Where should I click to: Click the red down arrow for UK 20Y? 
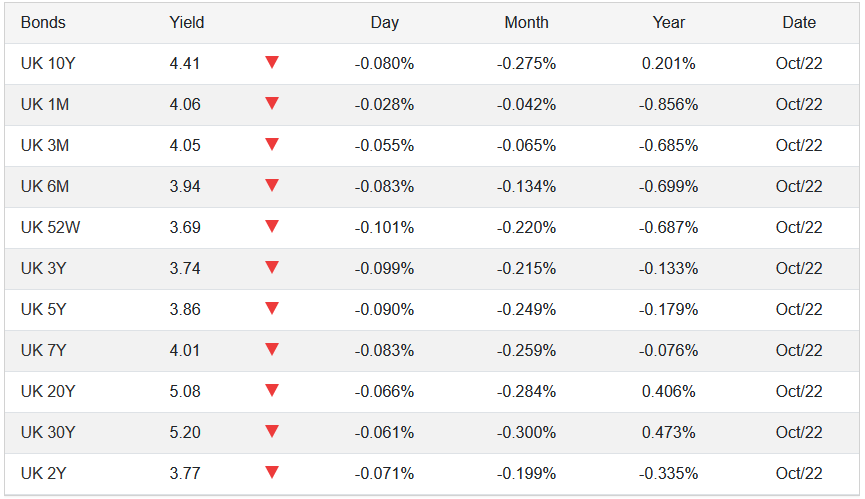point(272,391)
